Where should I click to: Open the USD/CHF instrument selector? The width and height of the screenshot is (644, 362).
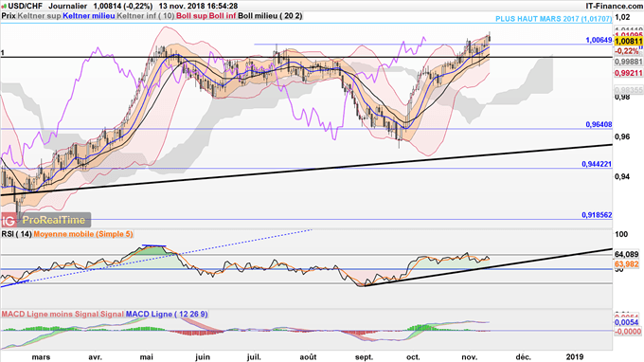click(26, 7)
